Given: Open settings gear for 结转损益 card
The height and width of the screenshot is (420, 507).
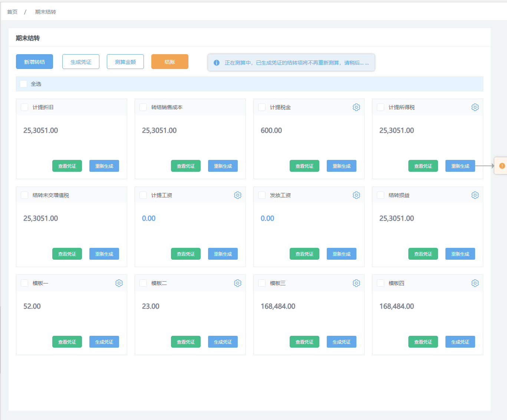Looking at the screenshot, I should 475,195.
